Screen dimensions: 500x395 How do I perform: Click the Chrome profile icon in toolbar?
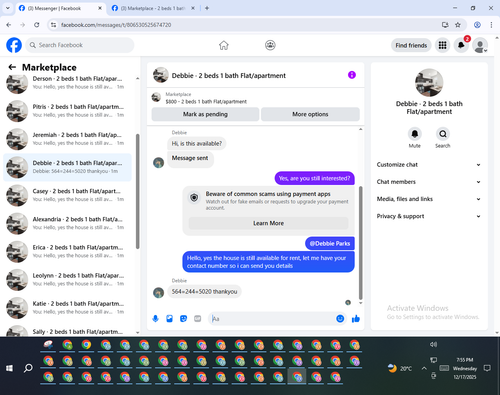click(477, 25)
